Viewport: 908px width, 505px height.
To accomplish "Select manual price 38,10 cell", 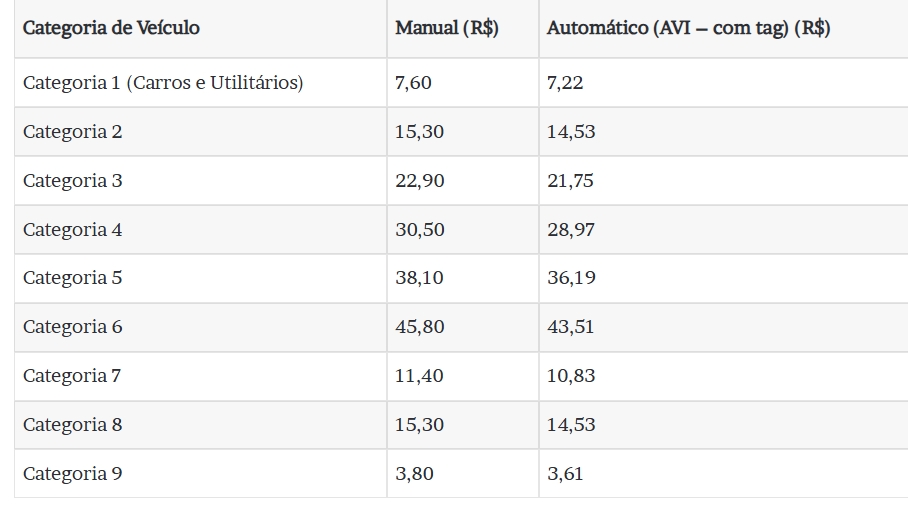I will click(x=463, y=278).
